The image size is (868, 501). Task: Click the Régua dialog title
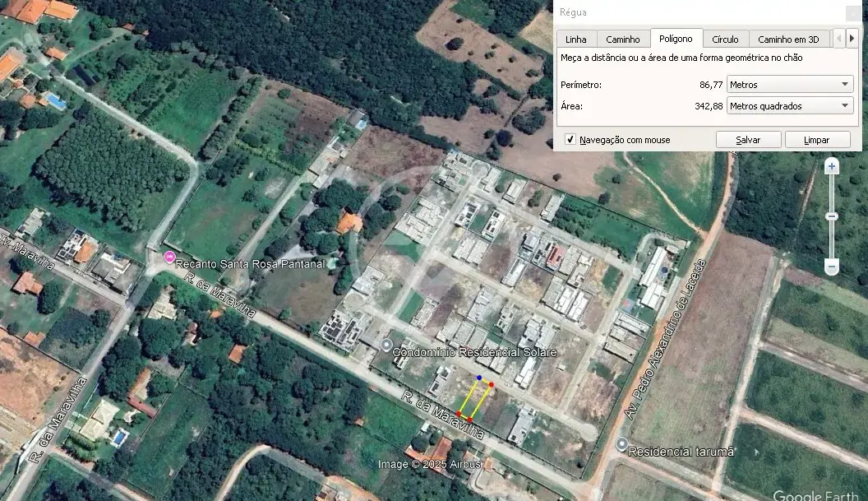point(573,12)
